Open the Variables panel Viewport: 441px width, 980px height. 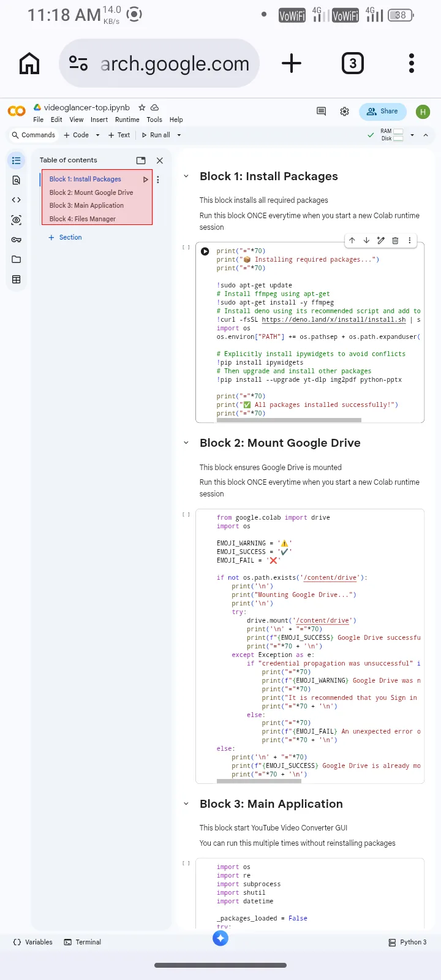pos(33,942)
